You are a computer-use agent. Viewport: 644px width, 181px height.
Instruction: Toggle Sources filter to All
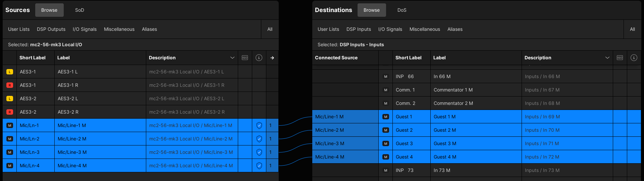pos(270,29)
